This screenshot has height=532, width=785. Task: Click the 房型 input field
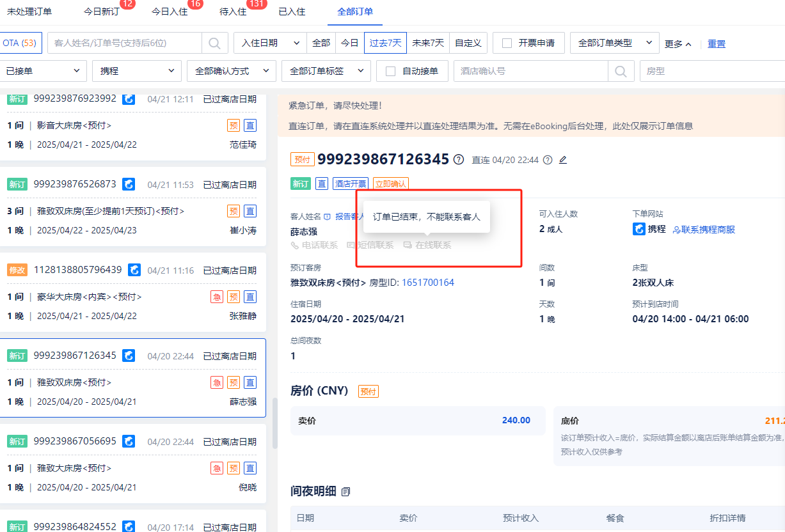[712, 71]
